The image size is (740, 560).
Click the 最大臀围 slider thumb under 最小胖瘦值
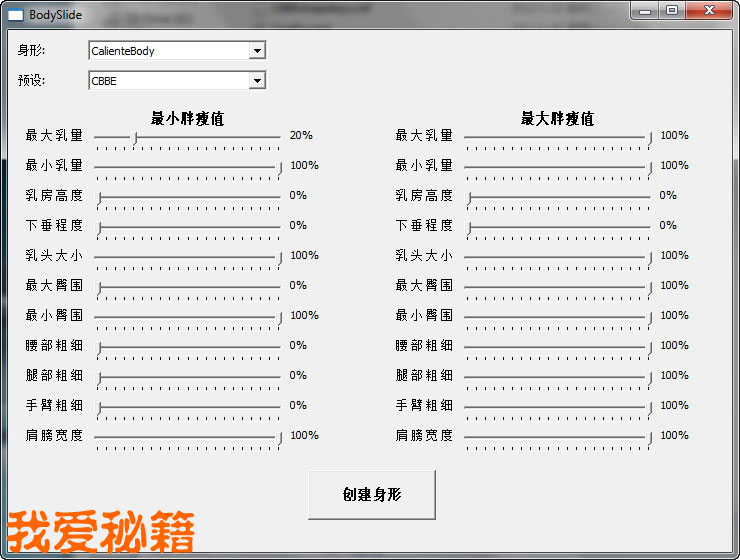[99, 288]
